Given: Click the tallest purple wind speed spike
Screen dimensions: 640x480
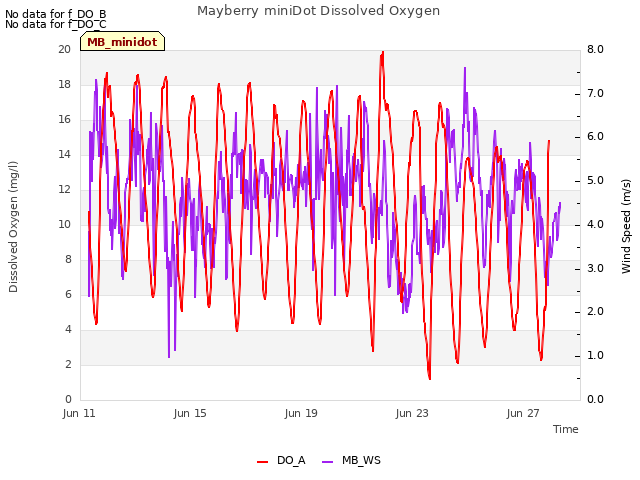Looking at the screenshot, I should tap(465, 69).
